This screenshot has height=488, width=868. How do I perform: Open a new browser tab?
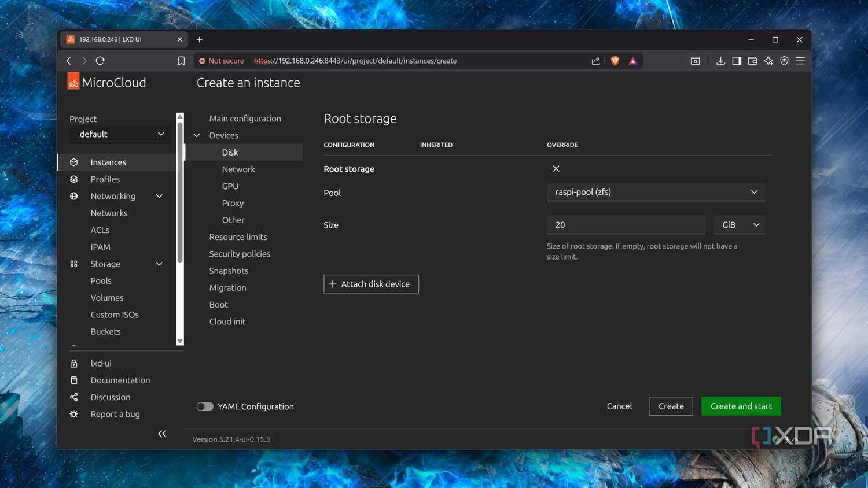tap(199, 39)
